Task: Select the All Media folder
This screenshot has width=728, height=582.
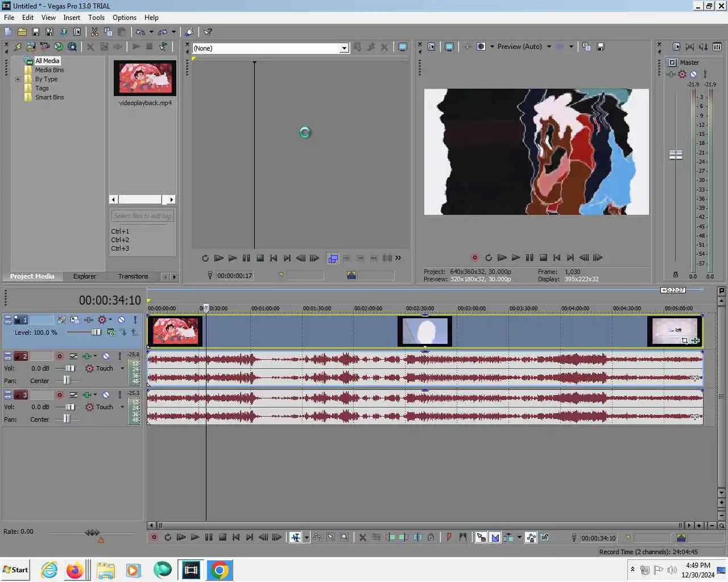Action: pos(47,61)
